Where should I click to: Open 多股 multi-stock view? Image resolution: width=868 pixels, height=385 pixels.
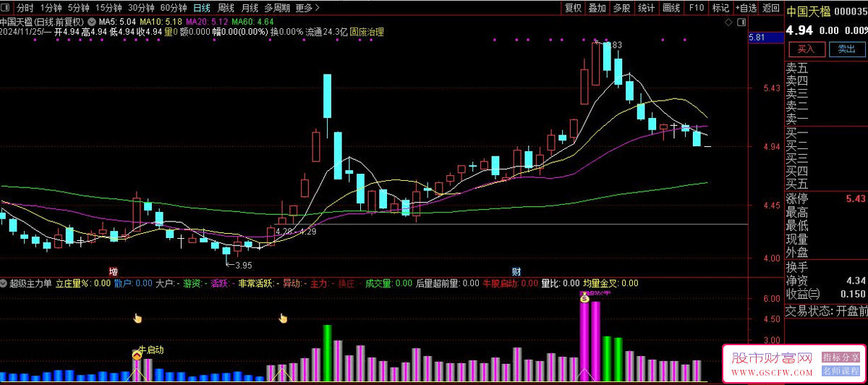621,8
